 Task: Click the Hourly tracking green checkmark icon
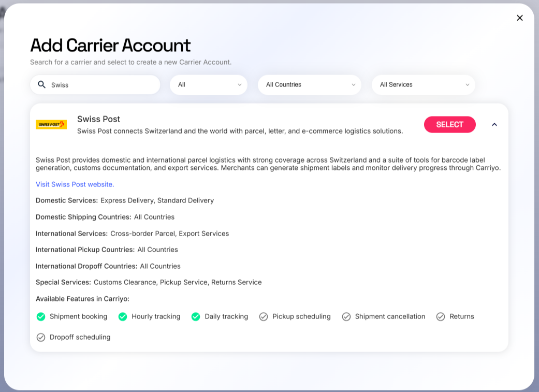coord(123,316)
